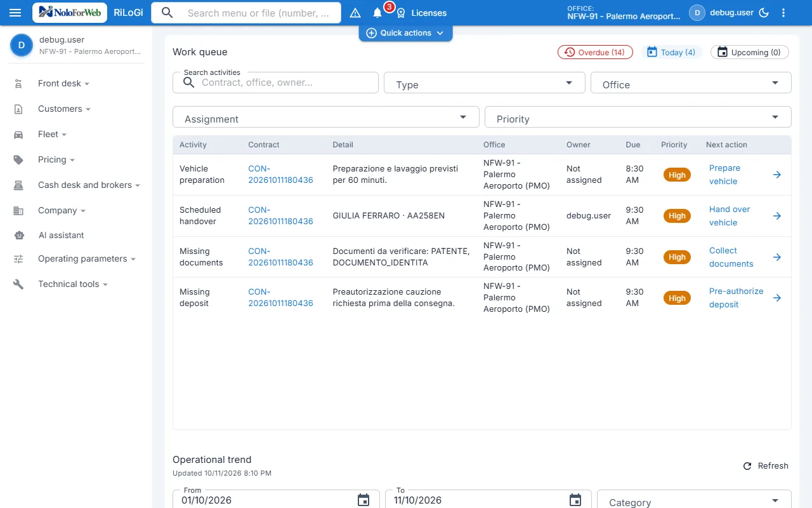
Task: Click arrow for Prepare vehicle row
Action: tap(777, 175)
